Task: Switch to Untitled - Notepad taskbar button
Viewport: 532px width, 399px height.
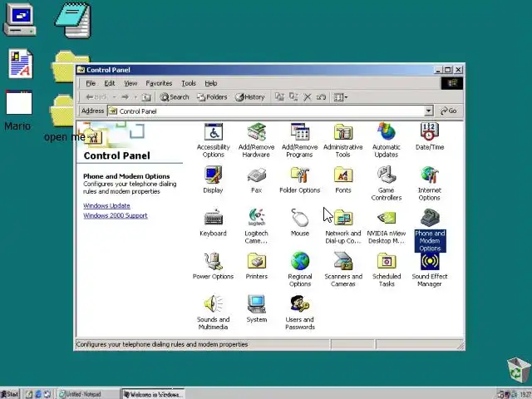Action: click(x=88, y=394)
